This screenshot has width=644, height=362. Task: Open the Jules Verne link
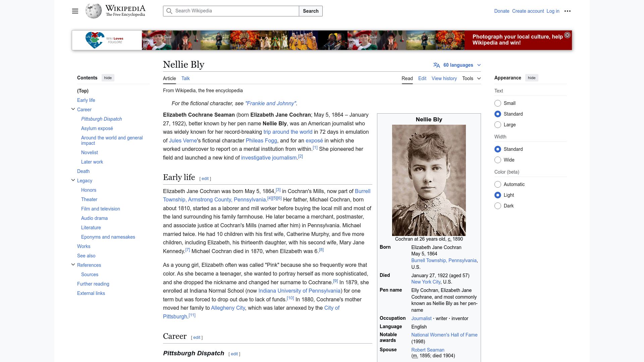183,141
